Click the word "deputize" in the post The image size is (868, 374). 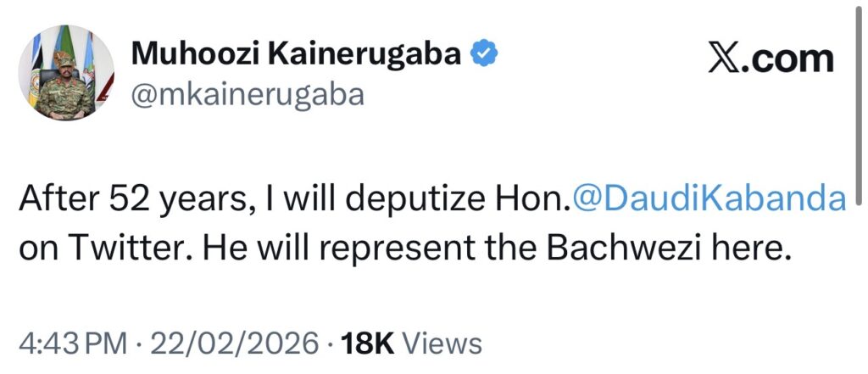coord(420,199)
